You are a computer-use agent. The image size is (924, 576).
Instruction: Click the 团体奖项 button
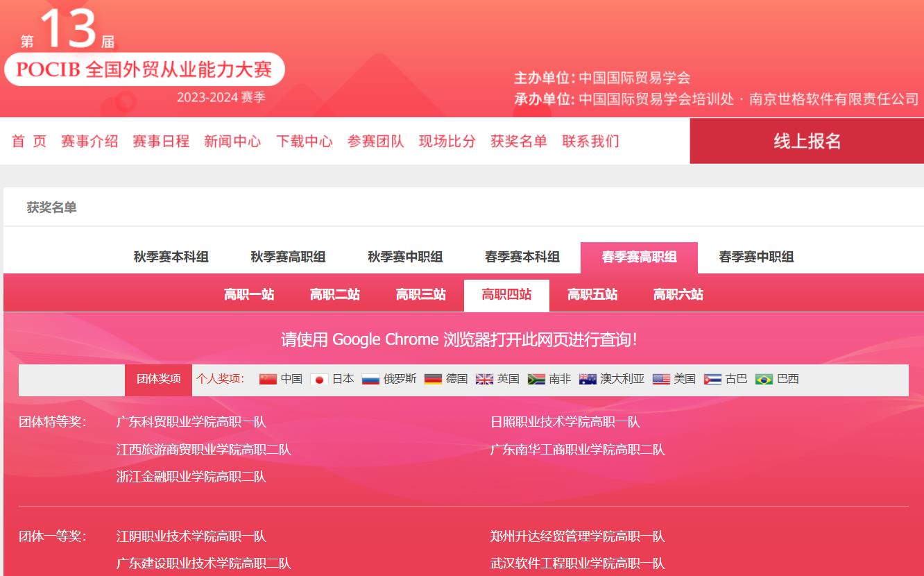pyautogui.click(x=158, y=379)
